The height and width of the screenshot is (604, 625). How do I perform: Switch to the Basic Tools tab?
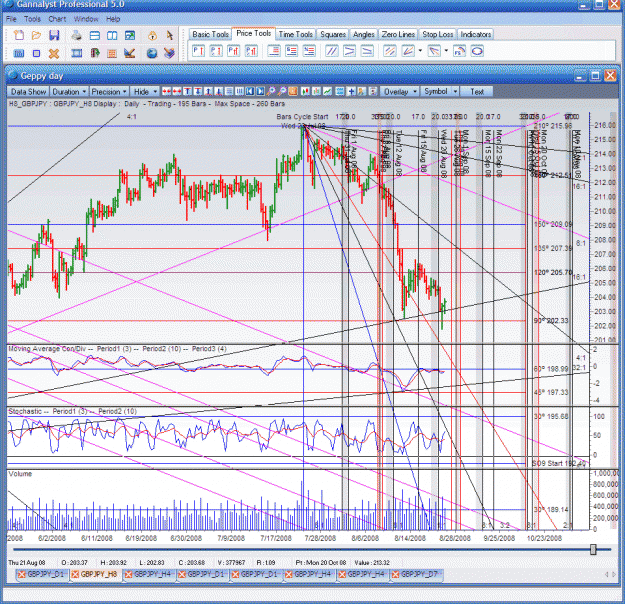pyautogui.click(x=210, y=34)
